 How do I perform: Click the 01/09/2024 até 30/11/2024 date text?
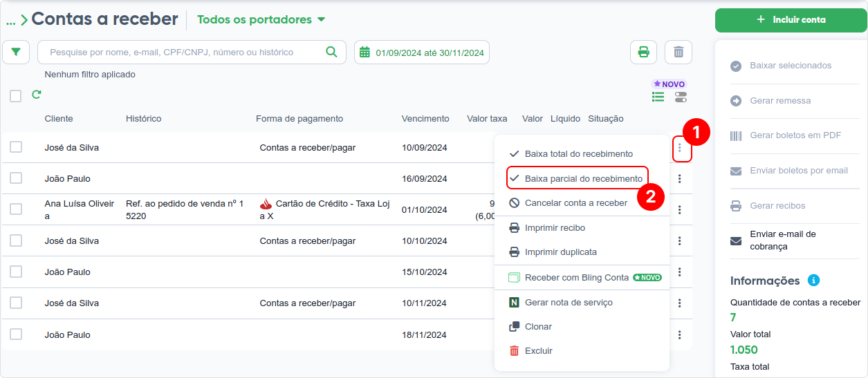coord(430,53)
